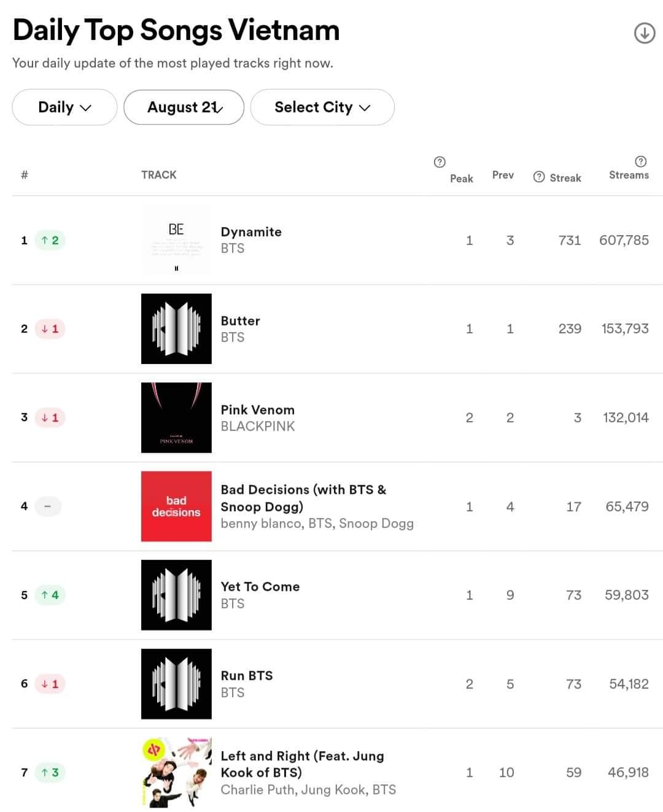Click BLACKPINK artist link

pos(258,427)
